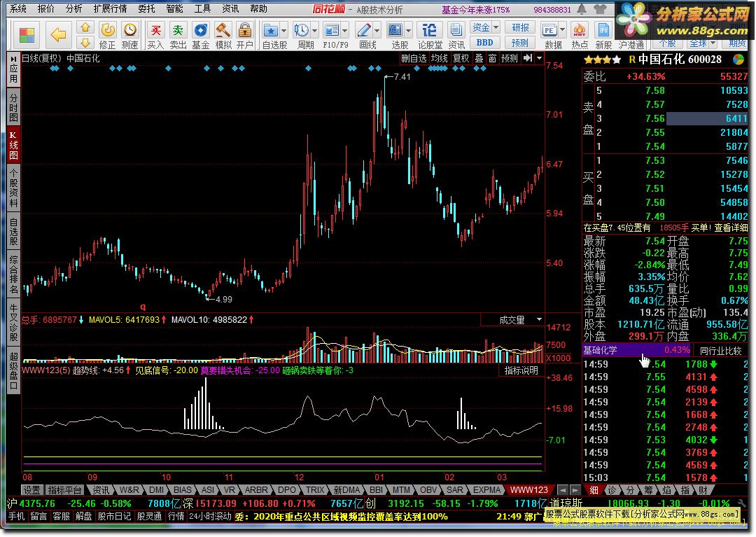
Task: Click the 周期 period clock icon
Action: (x=302, y=31)
